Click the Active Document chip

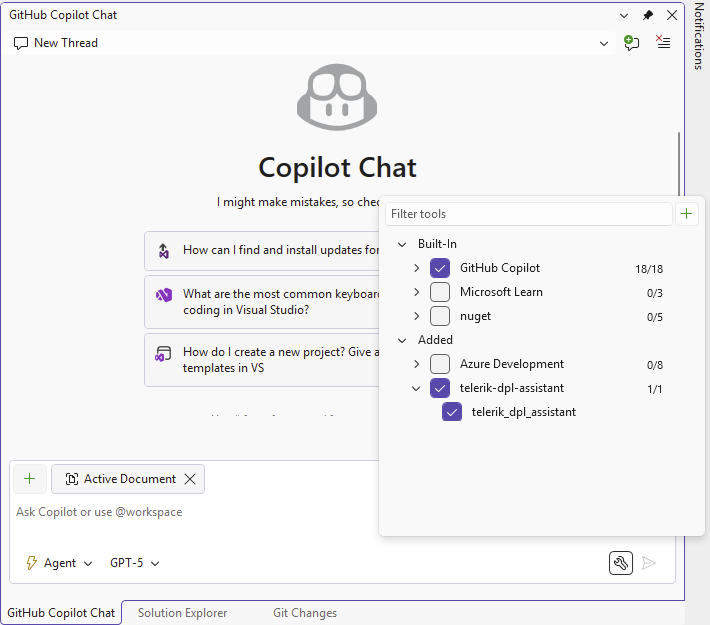click(128, 479)
